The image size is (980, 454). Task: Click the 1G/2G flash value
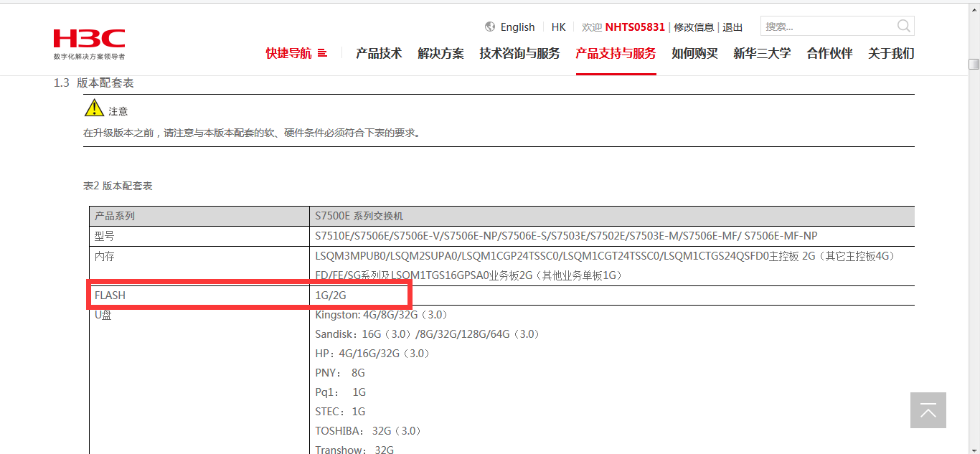331,295
